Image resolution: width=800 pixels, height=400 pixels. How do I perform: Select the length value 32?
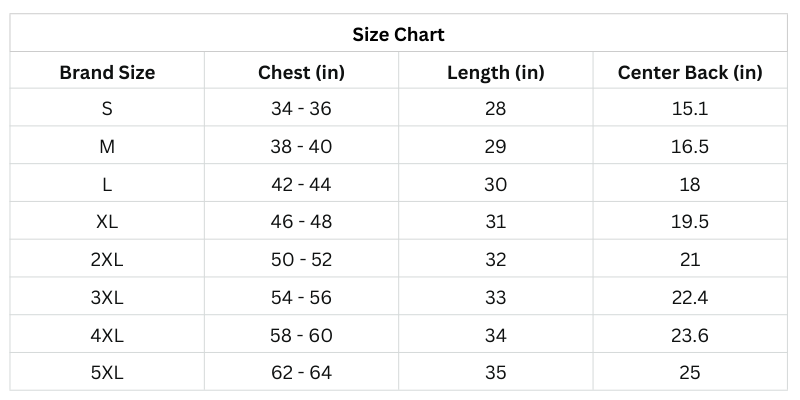(495, 260)
